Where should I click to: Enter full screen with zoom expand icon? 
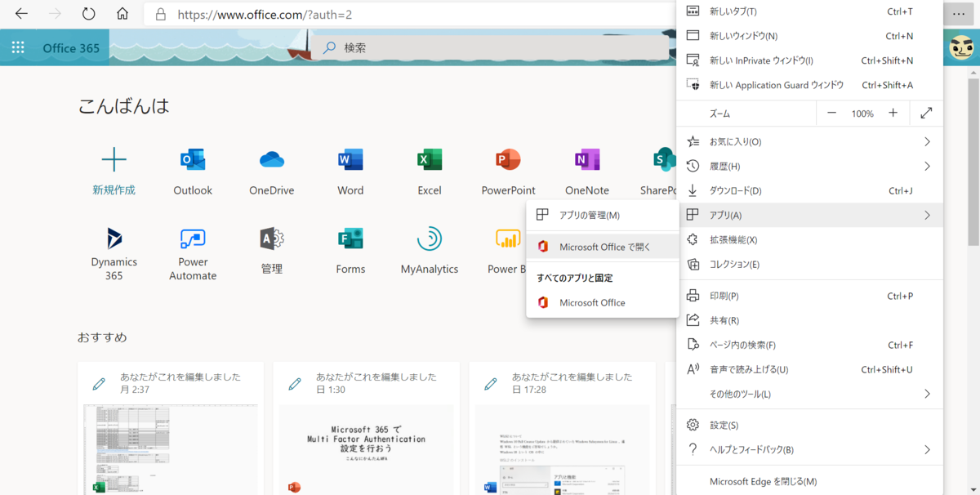pyautogui.click(x=926, y=114)
